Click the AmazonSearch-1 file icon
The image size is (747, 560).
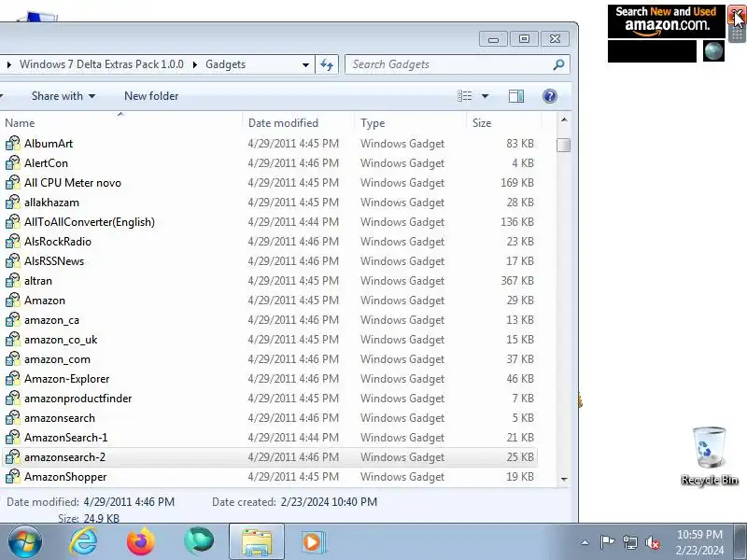click(13, 437)
